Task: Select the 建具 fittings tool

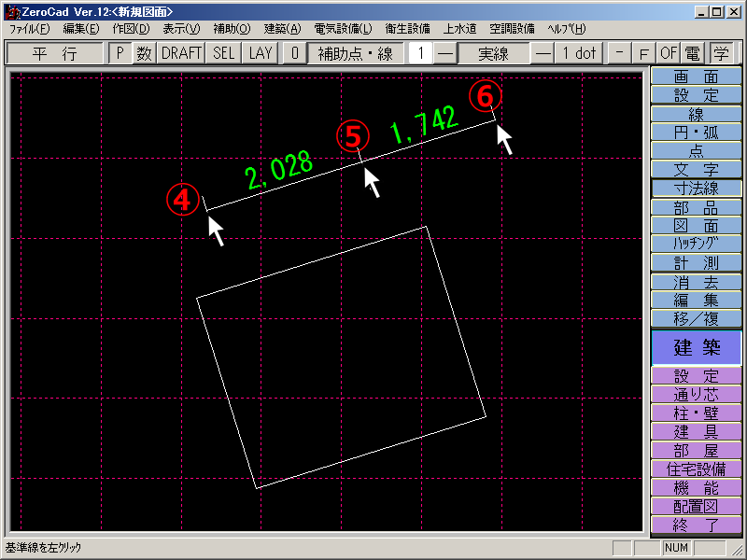Action: click(x=696, y=431)
